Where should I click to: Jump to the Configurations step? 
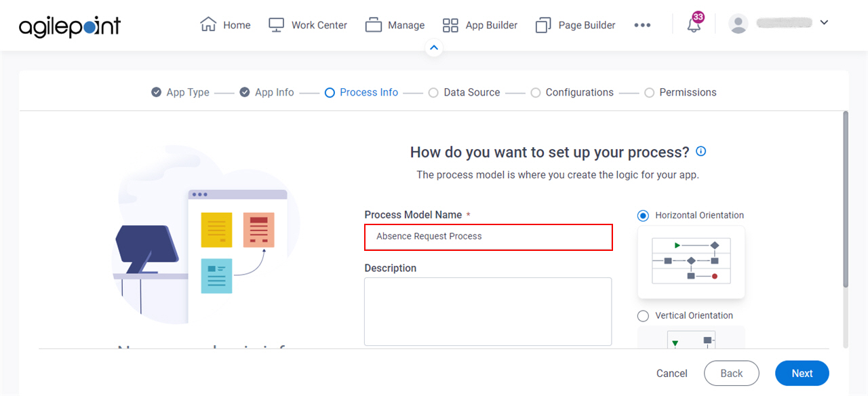click(580, 92)
